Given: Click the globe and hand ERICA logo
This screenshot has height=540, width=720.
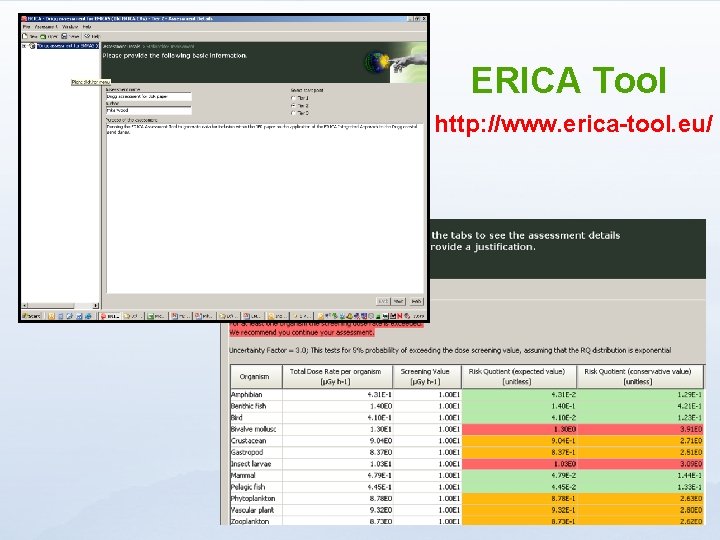Looking at the screenshot, I should click(395, 62).
